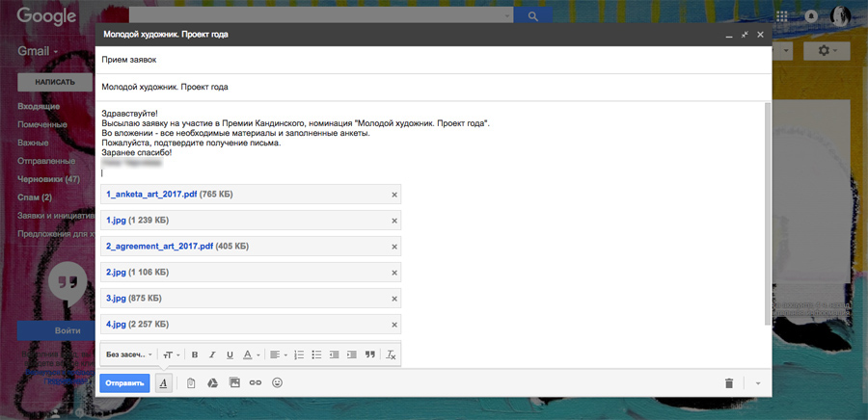
Task: Click the subject field of the message
Action: click(x=434, y=87)
